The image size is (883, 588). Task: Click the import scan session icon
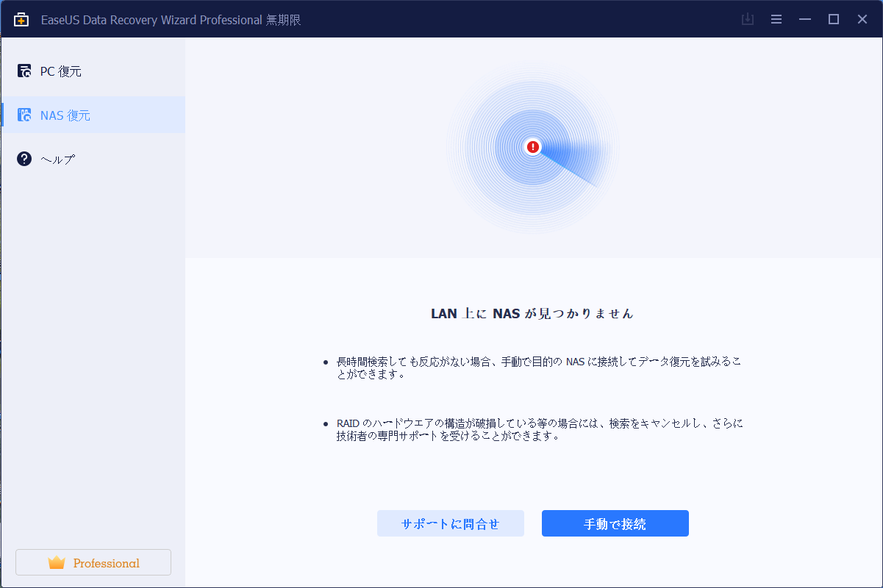coord(748,20)
